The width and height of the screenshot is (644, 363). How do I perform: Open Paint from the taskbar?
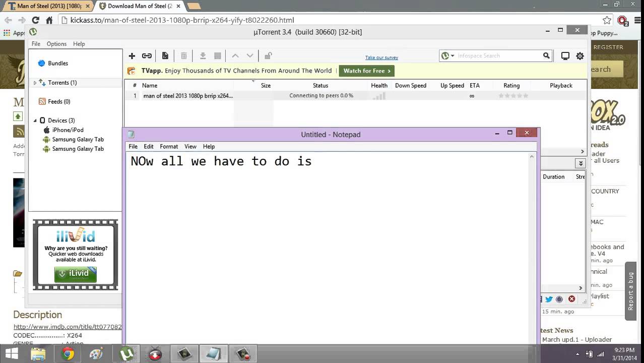(97, 354)
